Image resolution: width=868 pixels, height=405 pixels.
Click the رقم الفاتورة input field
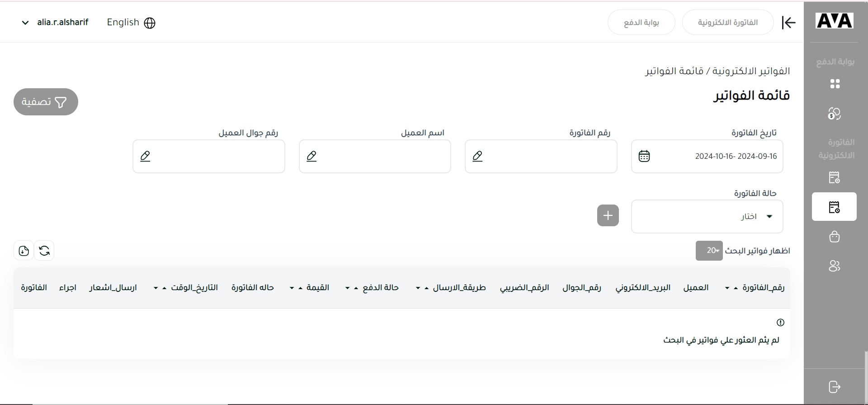pos(541,157)
